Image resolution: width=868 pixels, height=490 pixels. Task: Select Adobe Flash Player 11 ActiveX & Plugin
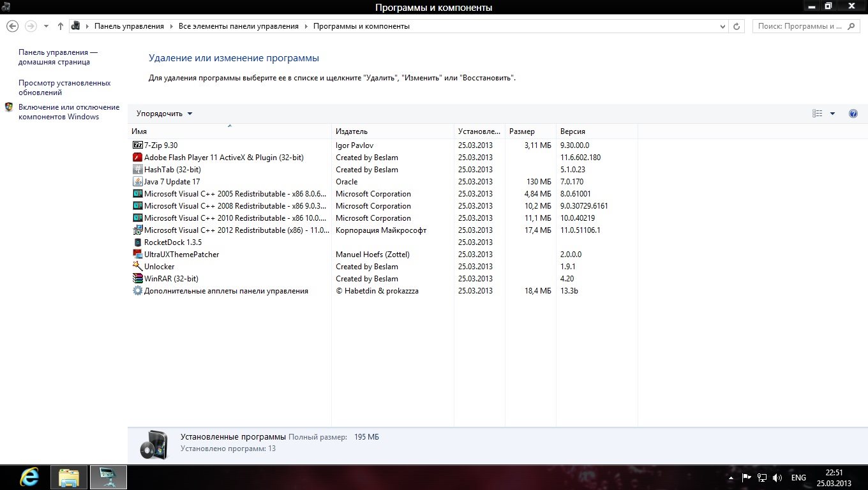click(x=224, y=158)
